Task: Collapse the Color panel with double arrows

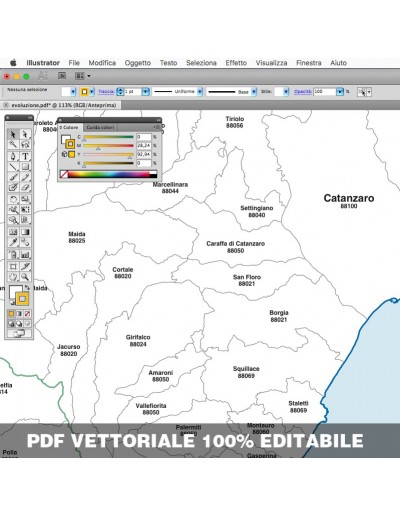Action: pos(158,120)
